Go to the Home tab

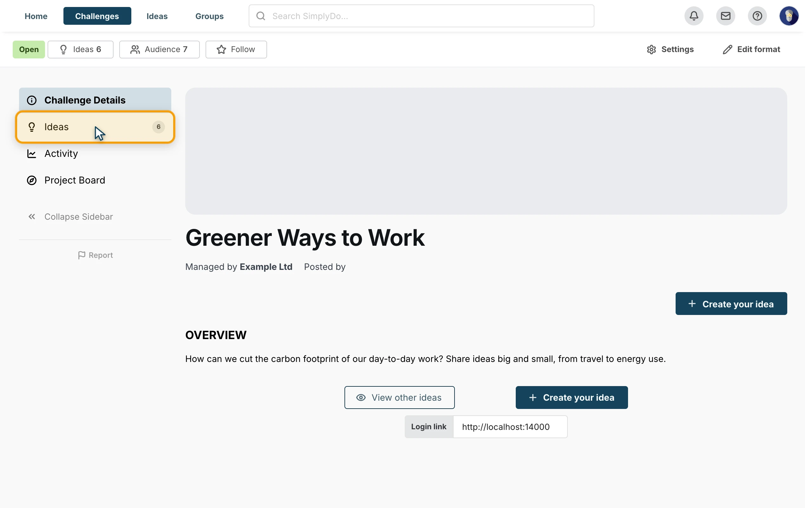(36, 16)
